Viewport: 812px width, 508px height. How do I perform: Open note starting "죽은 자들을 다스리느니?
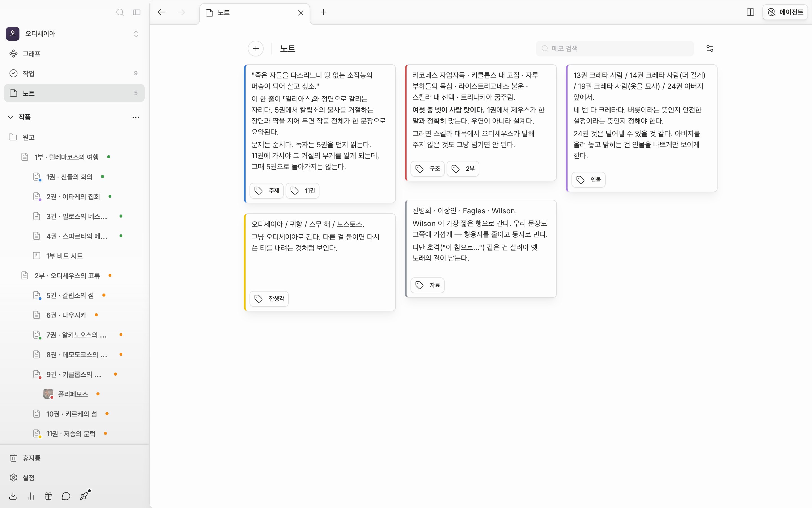pyautogui.click(x=320, y=134)
